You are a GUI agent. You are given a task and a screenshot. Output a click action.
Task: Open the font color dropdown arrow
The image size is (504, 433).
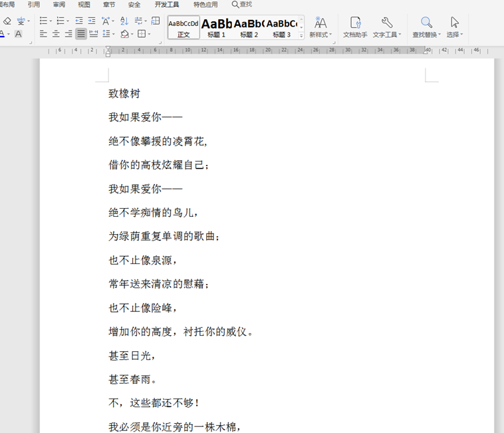point(9,34)
